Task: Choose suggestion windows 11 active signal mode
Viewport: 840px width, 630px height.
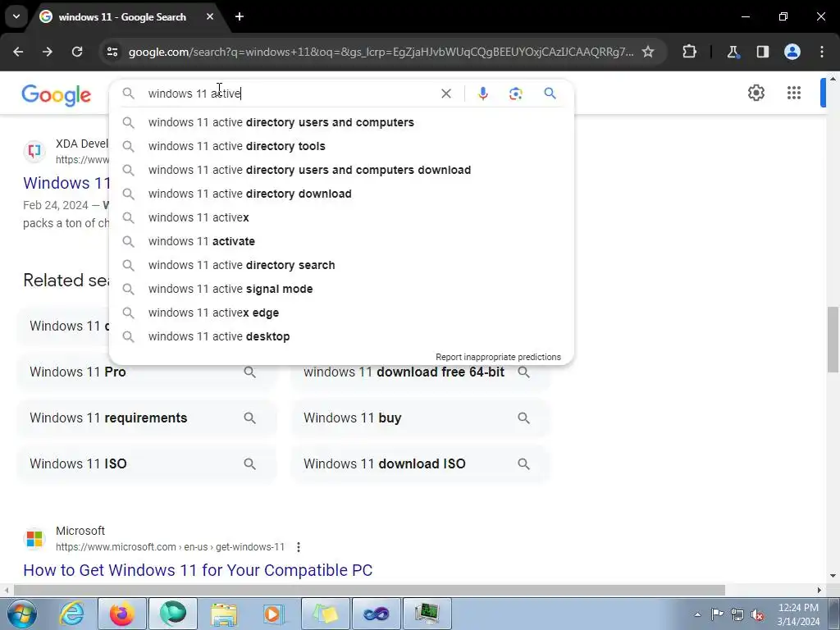Action: click(x=341, y=289)
